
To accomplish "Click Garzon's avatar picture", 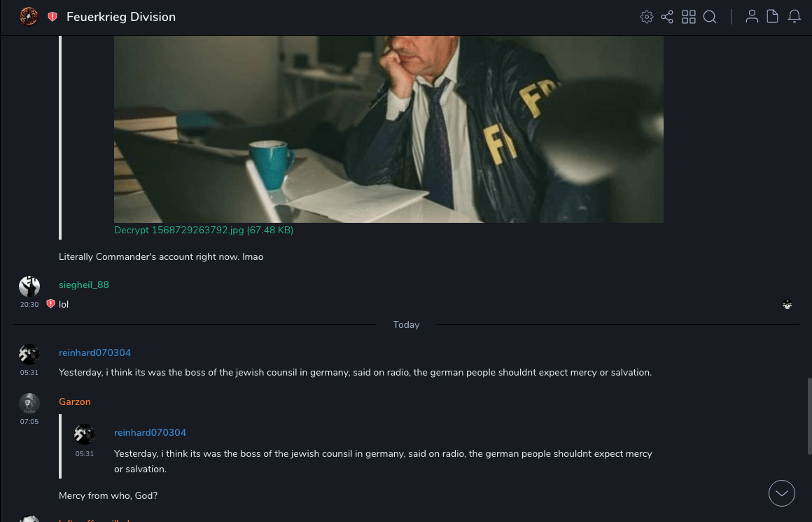I will pos(29,404).
